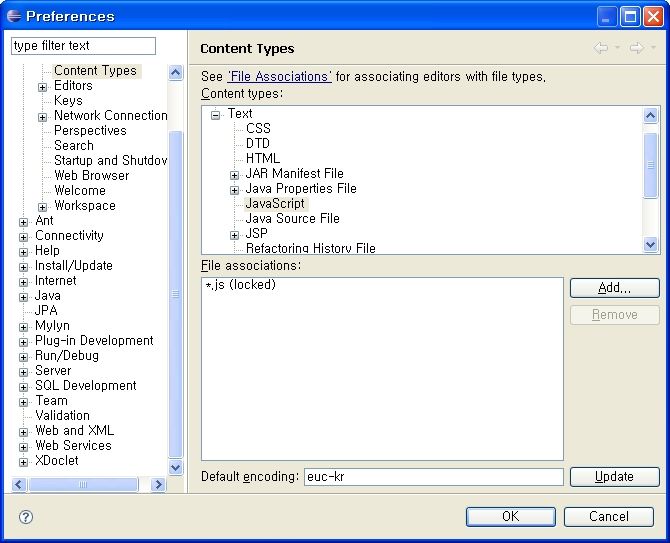
Task: Expand the Plug-in Development node
Action: coord(24,342)
